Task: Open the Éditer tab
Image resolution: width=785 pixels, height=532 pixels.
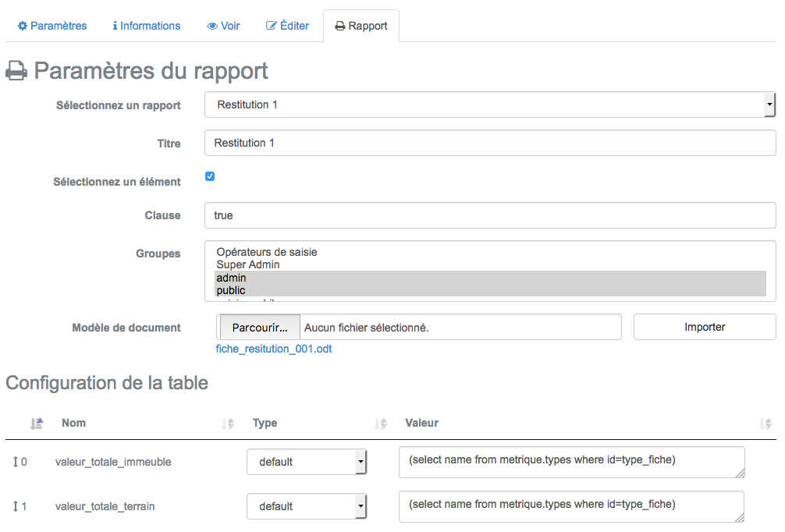Action: [x=287, y=26]
